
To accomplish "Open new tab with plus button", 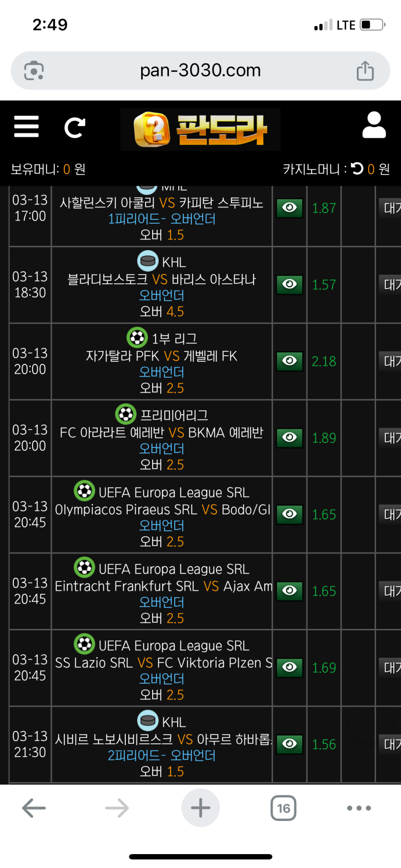I will [200, 808].
